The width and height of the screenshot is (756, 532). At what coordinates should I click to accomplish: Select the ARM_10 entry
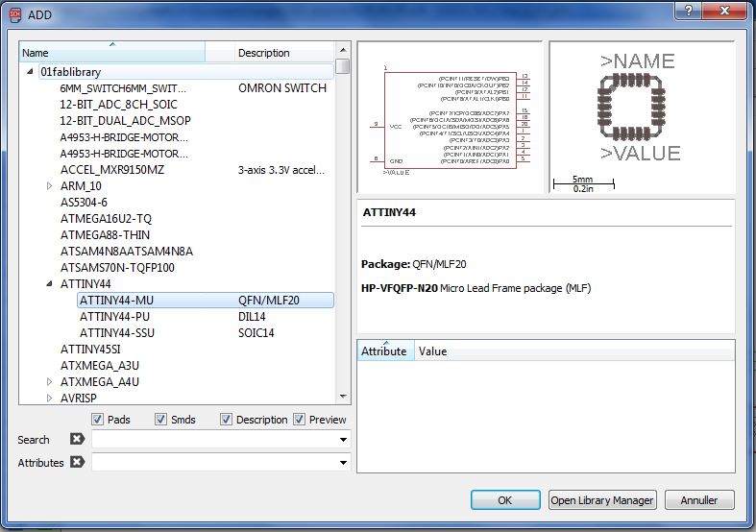click(81, 186)
